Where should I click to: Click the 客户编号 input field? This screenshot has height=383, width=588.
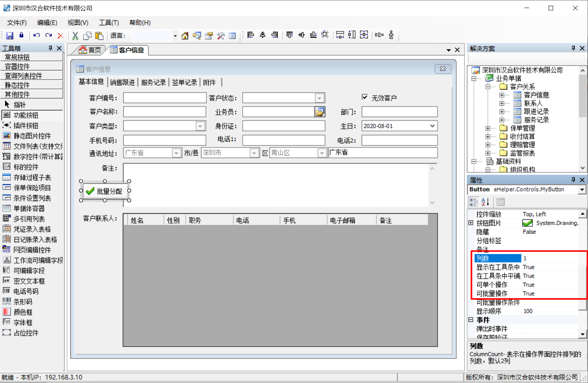[165, 98]
